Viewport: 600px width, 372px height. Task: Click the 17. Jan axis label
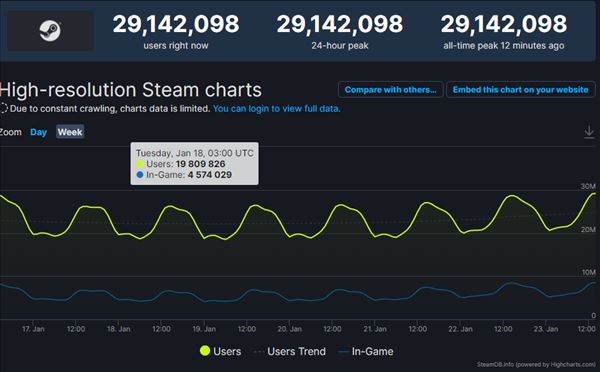pyautogui.click(x=33, y=329)
